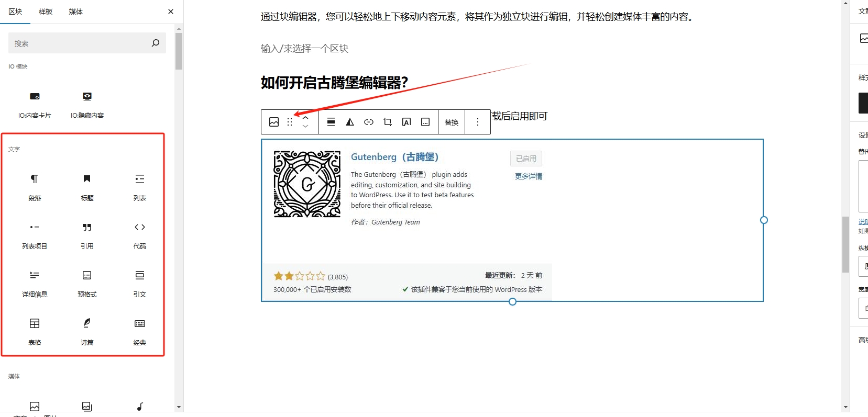Add a 标题 heading block
868x417 pixels.
tap(87, 187)
